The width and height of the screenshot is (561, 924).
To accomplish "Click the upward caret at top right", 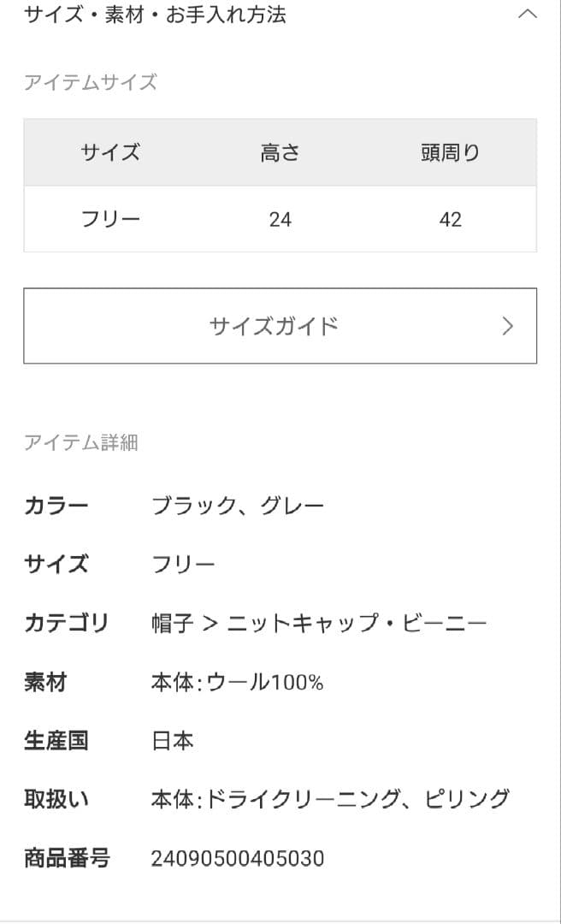I will click(528, 14).
